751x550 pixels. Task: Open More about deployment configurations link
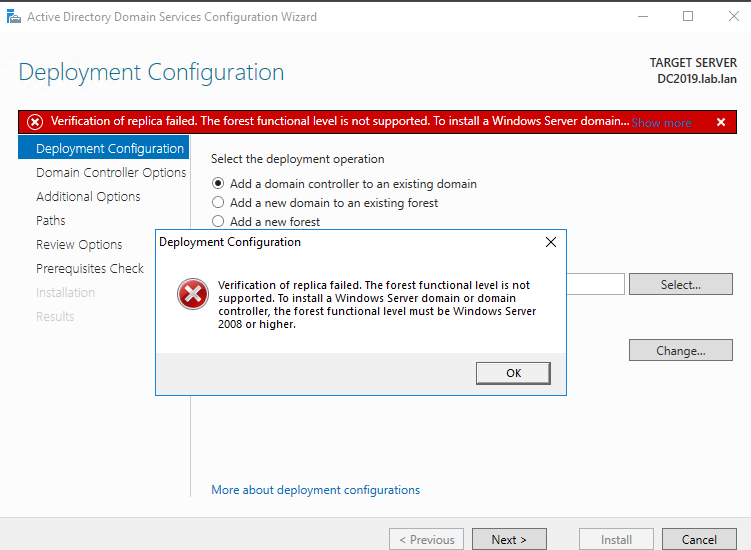[x=315, y=490]
